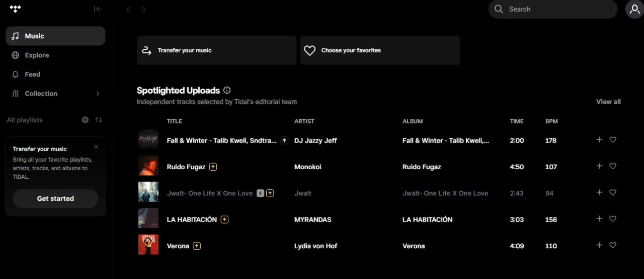The height and width of the screenshot is (279, 644).
Task: Collapse the sidebar with arrow icon
Action: click(x=98, y=9)
